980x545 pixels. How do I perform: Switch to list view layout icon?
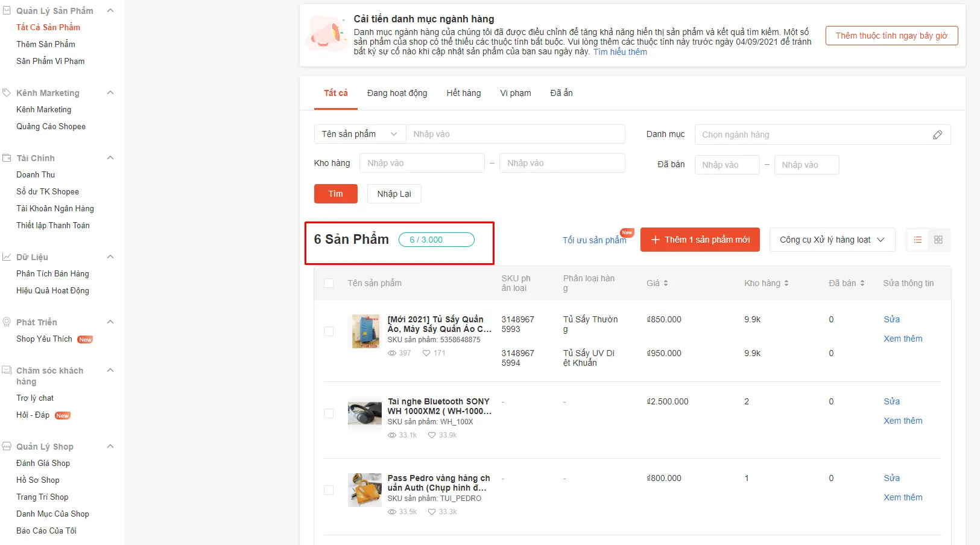[918, 240]
